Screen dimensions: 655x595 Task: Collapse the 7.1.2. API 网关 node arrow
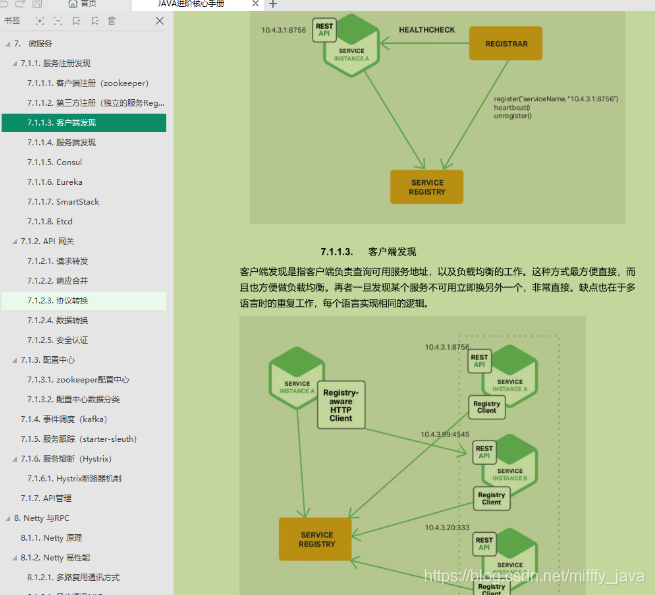pos(15,242)
